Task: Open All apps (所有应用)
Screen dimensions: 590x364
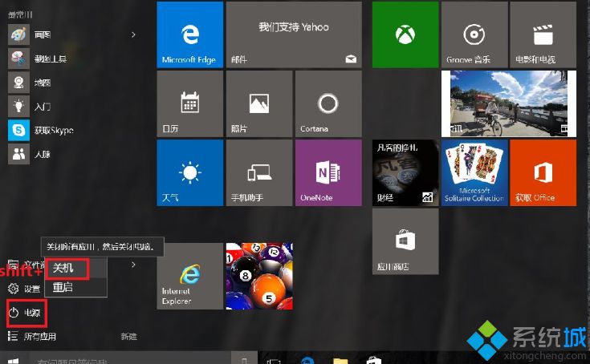Action: click(32, 336)
